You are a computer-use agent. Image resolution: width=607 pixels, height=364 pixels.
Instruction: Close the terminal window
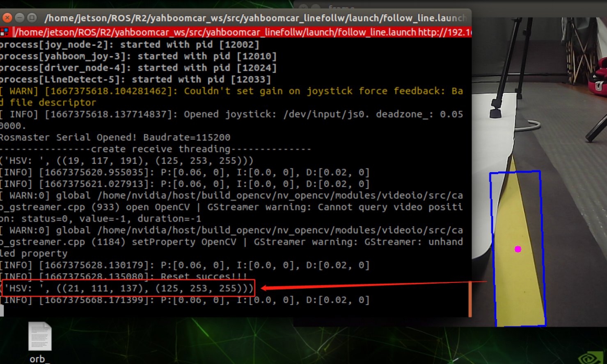coord(7,18)
